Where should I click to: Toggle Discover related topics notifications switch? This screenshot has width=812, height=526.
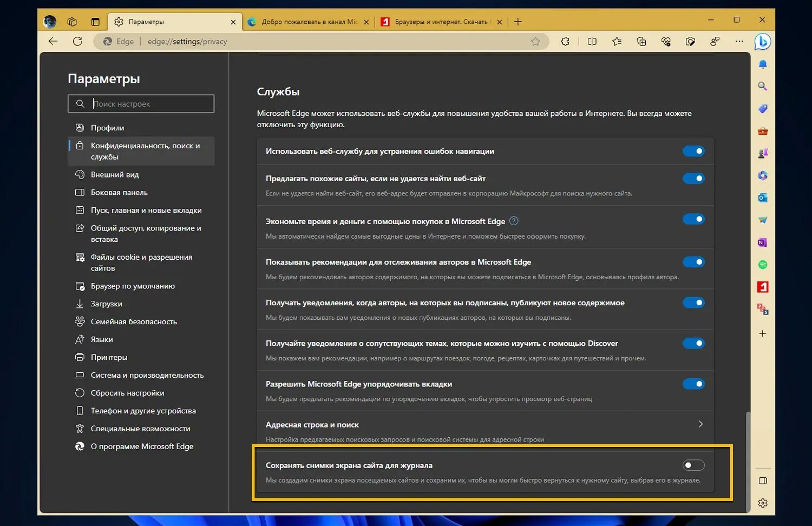tap(693, 343)
